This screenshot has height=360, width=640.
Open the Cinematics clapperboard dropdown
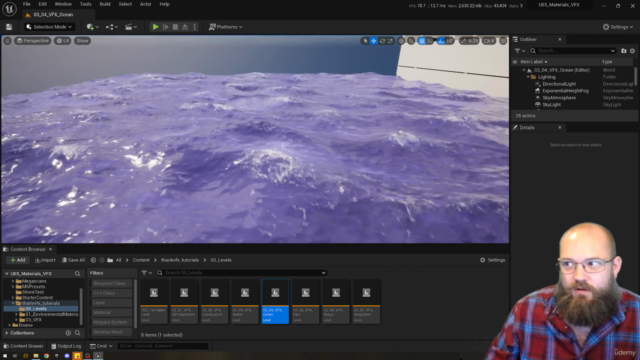[131, 27]
